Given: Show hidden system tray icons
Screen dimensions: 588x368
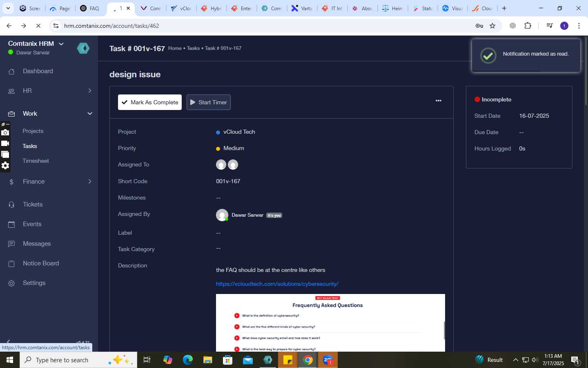Looking at the screenshot, I should (x=515, y=360).
